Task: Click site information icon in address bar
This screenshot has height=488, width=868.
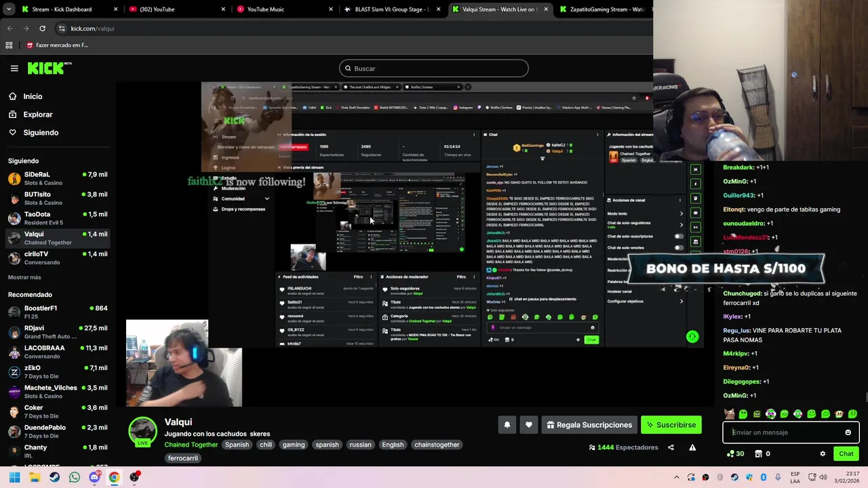Action: tap(62, 28)
